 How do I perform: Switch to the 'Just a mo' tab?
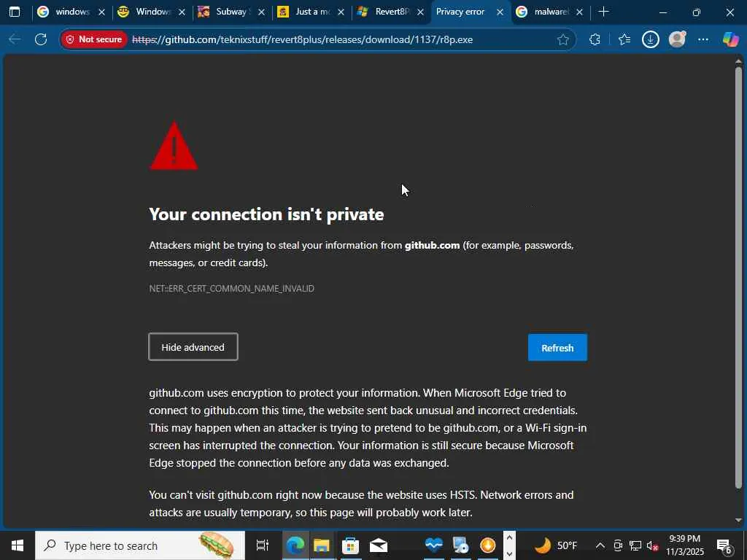coord(305,12)
